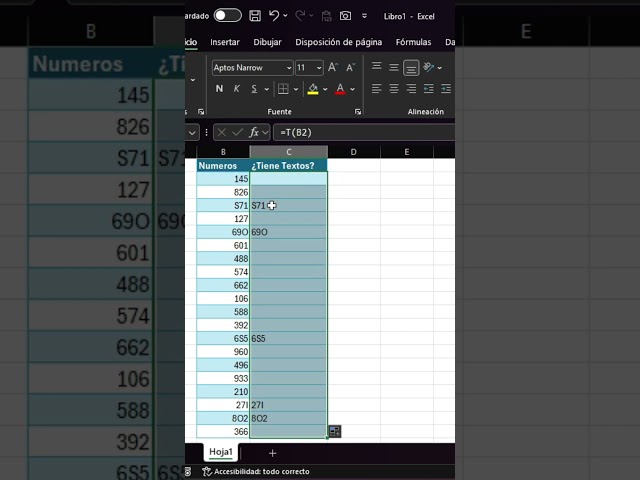Select column C cell showing 27I

click(288, 405)
